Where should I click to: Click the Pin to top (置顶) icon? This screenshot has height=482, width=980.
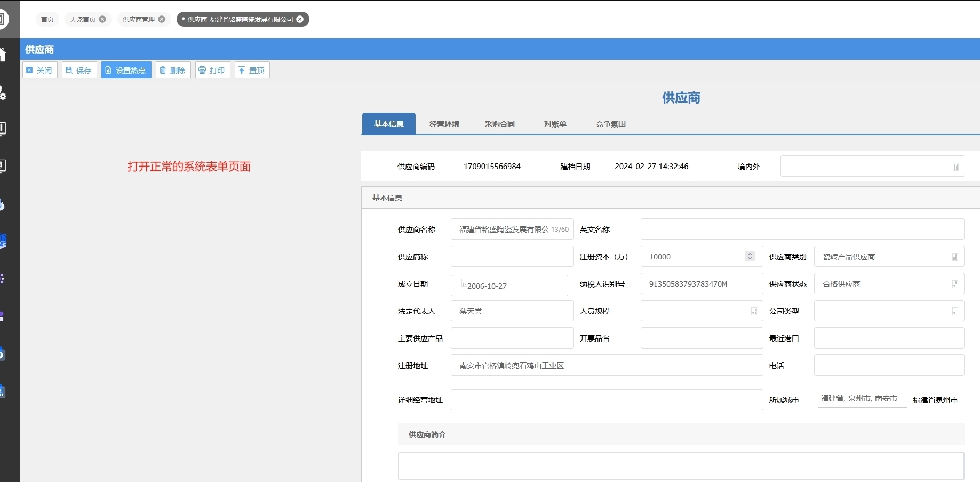[x=242, y=70]
